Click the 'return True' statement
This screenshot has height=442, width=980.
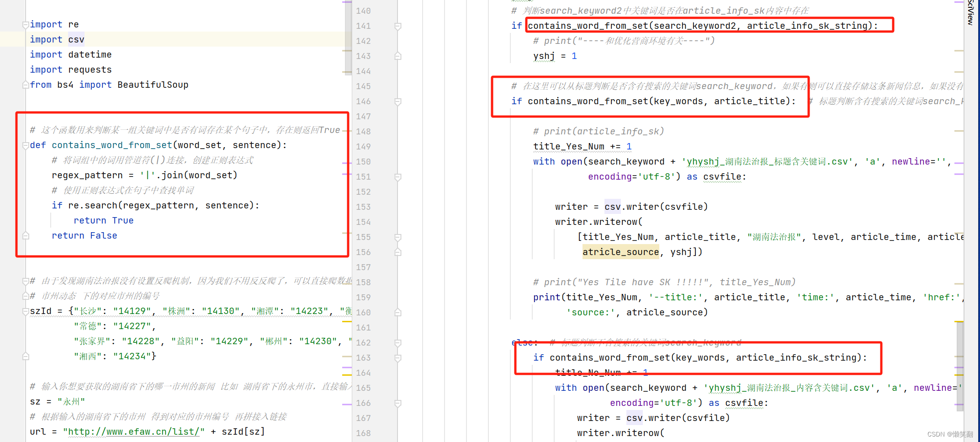tap(104, 221)
